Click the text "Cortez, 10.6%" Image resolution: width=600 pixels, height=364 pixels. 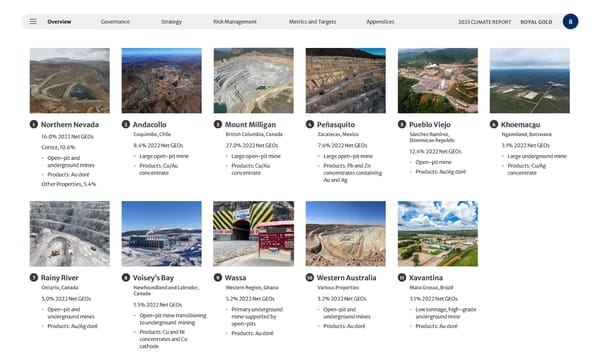pos(58,147)
